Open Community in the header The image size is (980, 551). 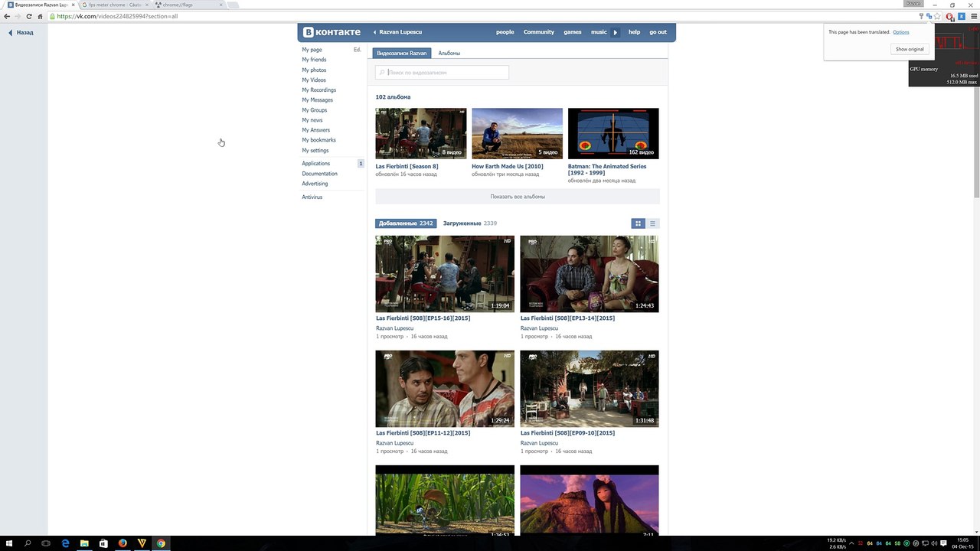click(x=539, y=32)
